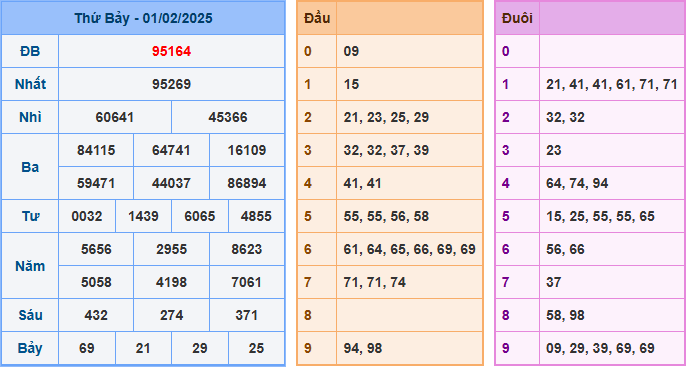Click the Bảy row label
The width and height of the screenshot is (687, 367).
click(x=30, y=348)
